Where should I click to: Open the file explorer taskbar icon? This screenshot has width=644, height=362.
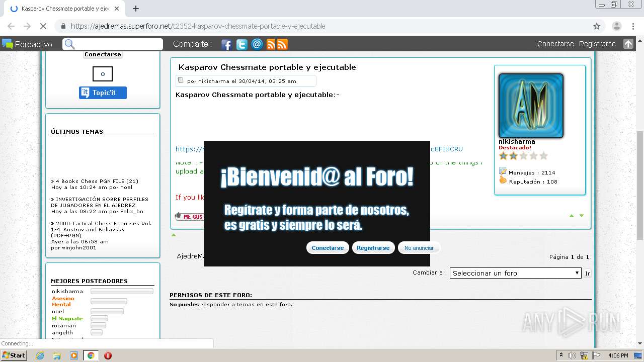tap(57, 355)
